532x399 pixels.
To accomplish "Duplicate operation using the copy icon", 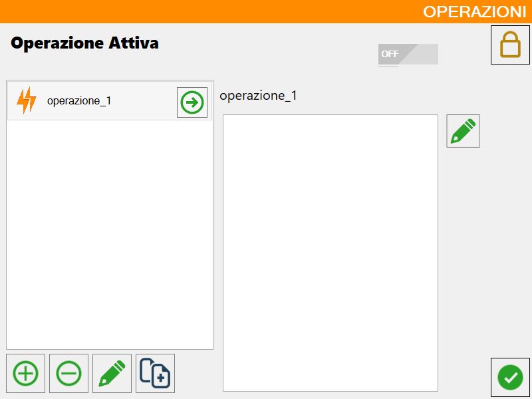I will [x=155, y=373].
